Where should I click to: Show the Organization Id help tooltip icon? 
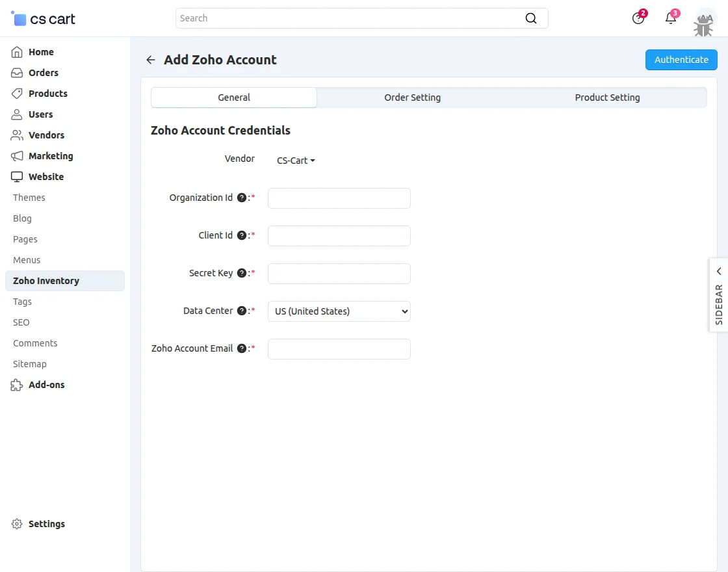[x=241, y=198]
